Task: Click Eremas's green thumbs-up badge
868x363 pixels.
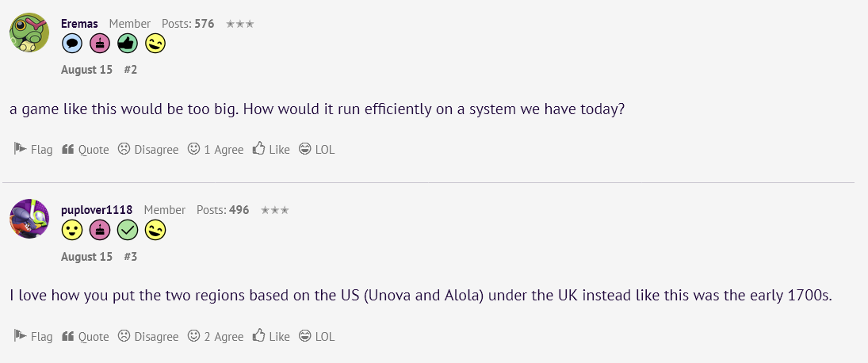Action: pos(128,44)
